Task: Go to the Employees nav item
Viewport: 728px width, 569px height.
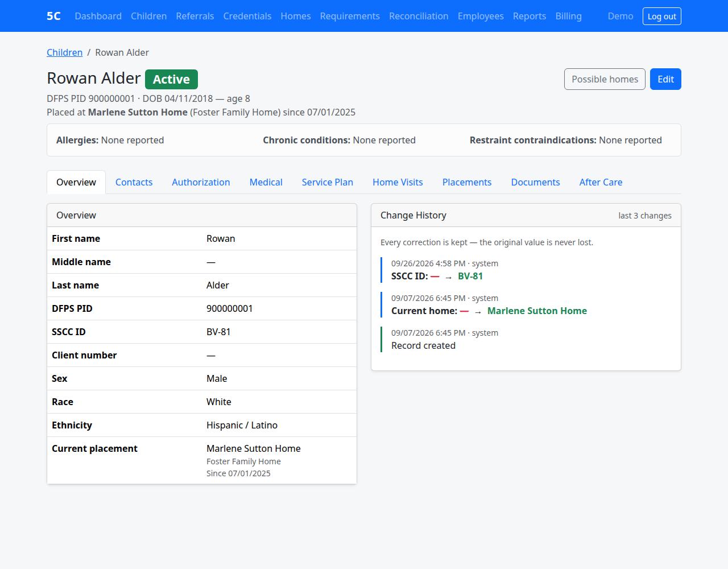Action: [x=481, y=16]
